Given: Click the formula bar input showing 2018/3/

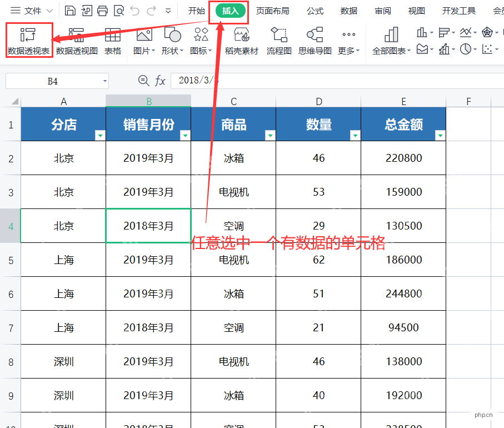Looking at the screenshot, I should [x=337, y=81].
